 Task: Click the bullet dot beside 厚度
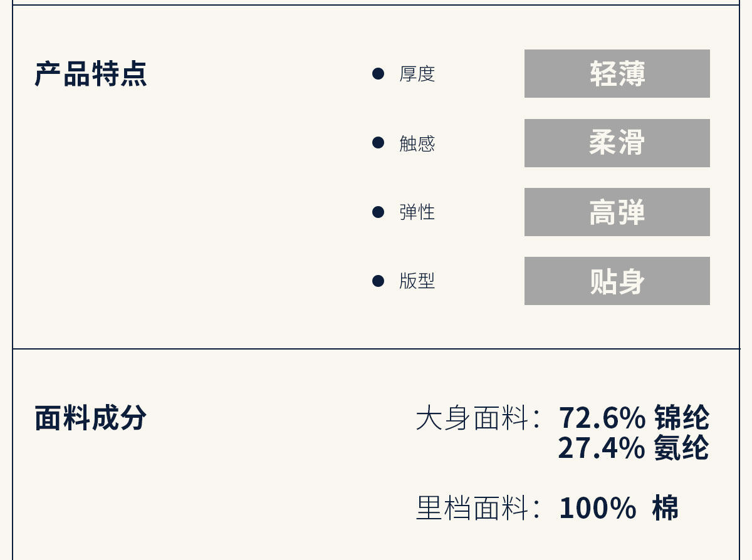click(378, 74)
